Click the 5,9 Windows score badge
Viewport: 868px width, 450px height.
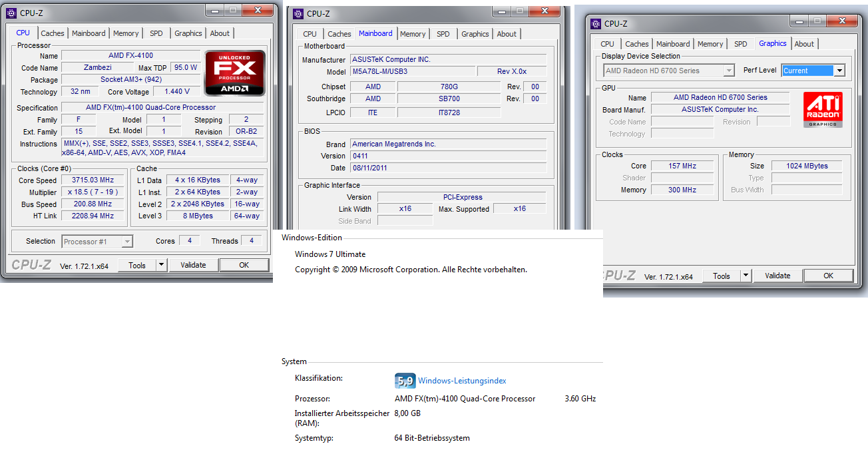click(405, 380)
